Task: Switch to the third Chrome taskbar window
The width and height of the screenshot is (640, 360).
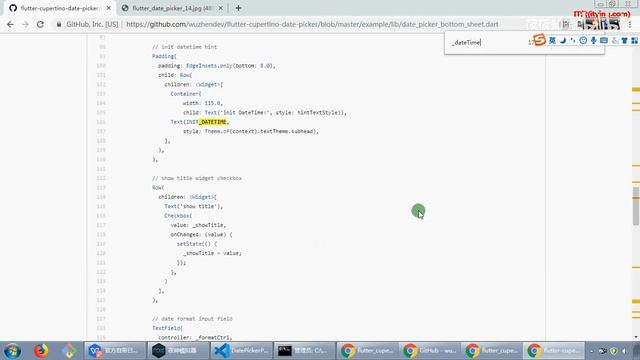Action: pyautogui.click(x=491, y=351)
